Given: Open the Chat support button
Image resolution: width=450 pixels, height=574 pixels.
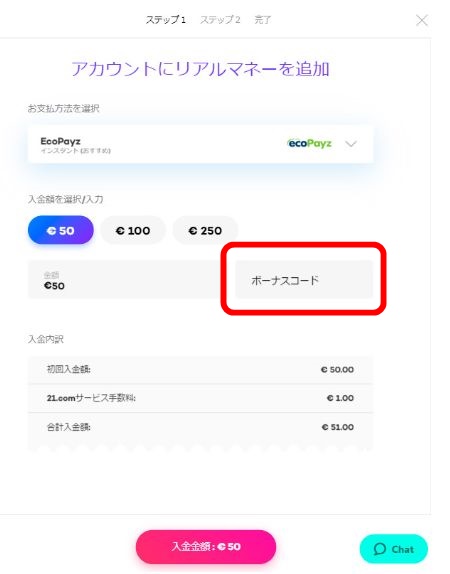Looking at the screenshot, I should [394, 549].
